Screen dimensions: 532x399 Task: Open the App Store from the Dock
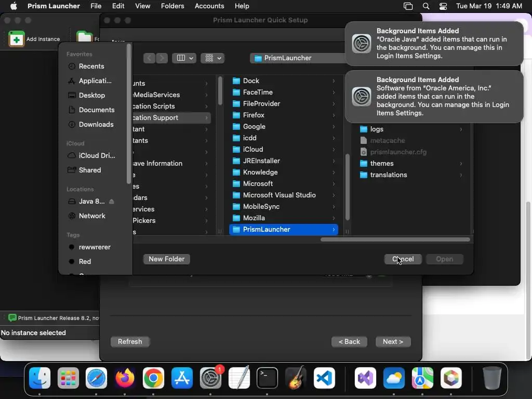(x=182, y=378)
